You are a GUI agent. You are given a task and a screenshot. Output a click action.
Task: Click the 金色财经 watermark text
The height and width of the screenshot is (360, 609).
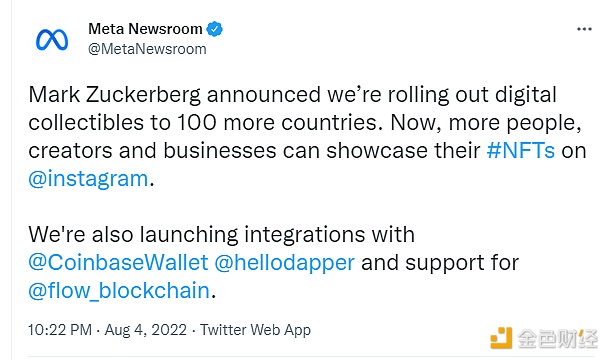point(557,339)
